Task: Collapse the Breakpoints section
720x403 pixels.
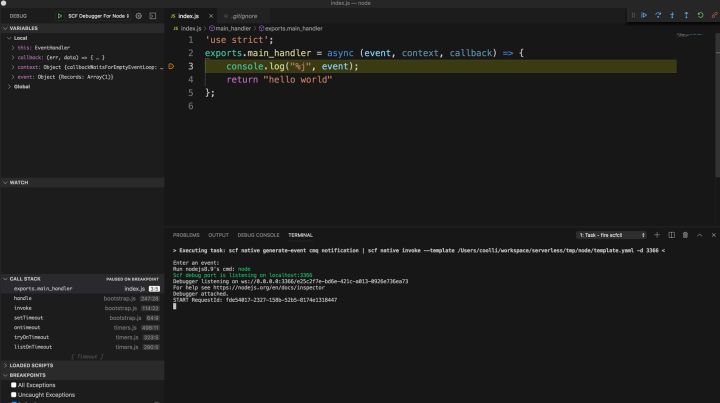Action: pyautogui.click(x=83, y=375)
